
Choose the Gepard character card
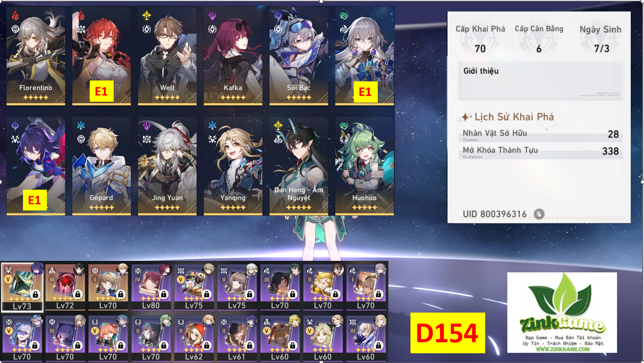coord(101,166)
